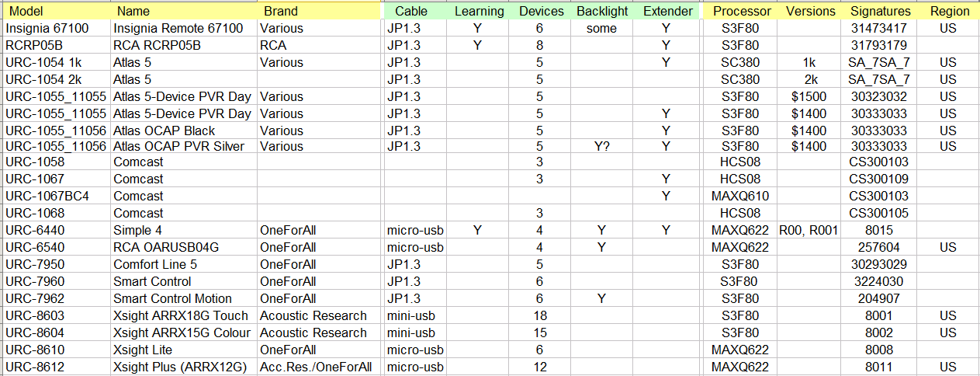
Task: Click the Learning column header
Action: point(479,12)
